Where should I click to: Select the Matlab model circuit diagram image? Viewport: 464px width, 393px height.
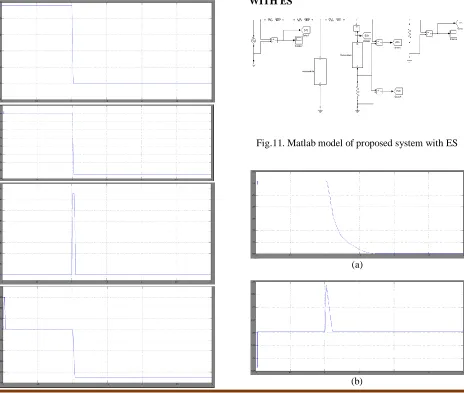357,66
